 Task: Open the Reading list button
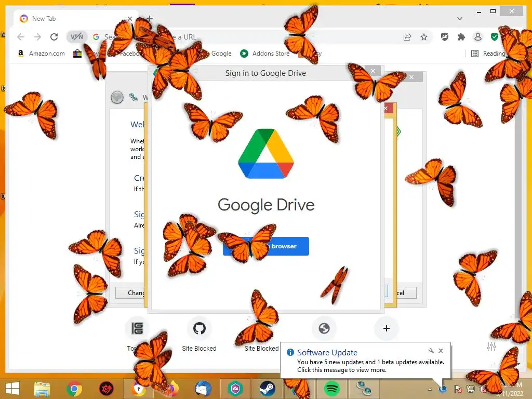[x=488, y=54]
